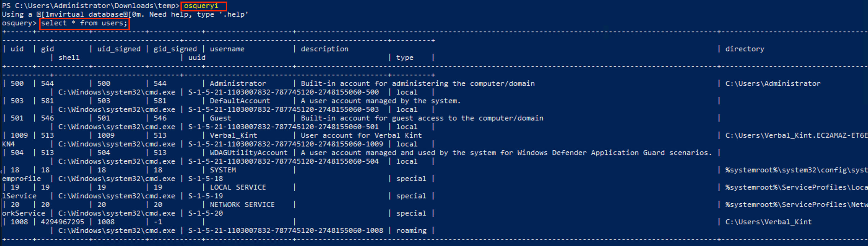Click the DefaultAccount username entry
Screen dimensions: 868x246
[x=240, y=101]
